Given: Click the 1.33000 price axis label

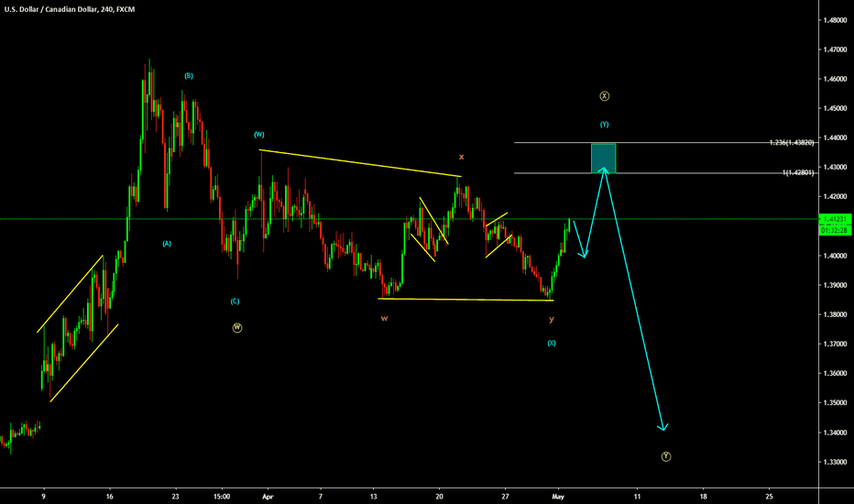Looking at the screenshot, I should click(x=836, y=462).
